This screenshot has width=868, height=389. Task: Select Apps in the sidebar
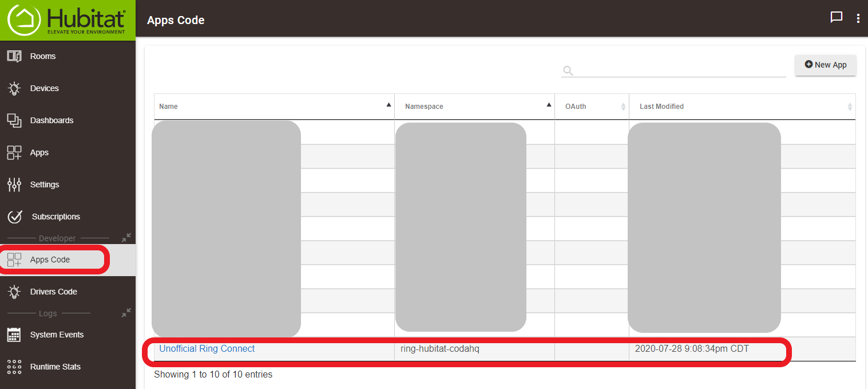68,152
